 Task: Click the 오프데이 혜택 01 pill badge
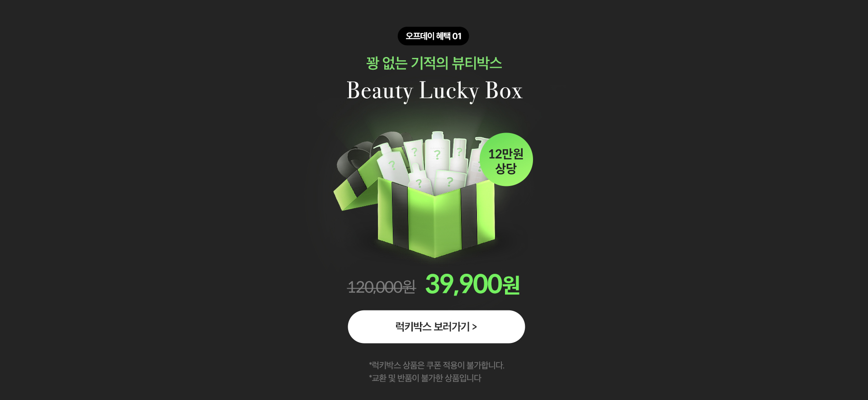(x=433, y=36)
